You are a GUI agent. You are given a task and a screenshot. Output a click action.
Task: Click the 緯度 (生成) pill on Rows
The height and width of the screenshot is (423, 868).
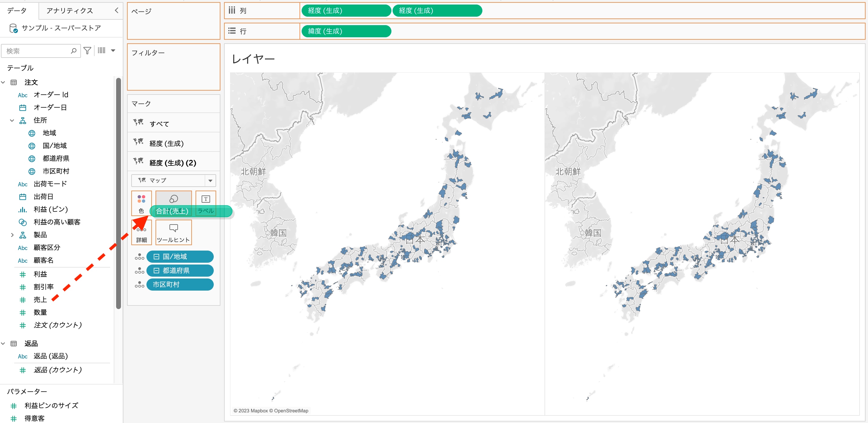point(347,31)
